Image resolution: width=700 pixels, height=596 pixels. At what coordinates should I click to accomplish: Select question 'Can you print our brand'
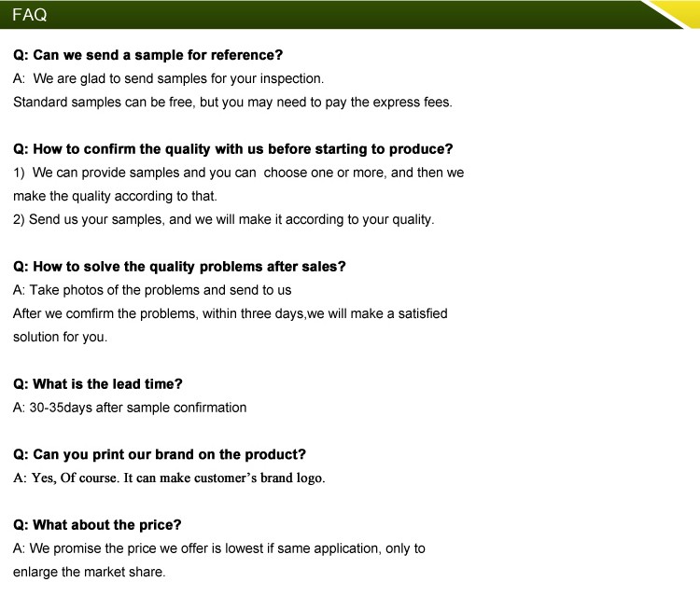coord(160,454)
